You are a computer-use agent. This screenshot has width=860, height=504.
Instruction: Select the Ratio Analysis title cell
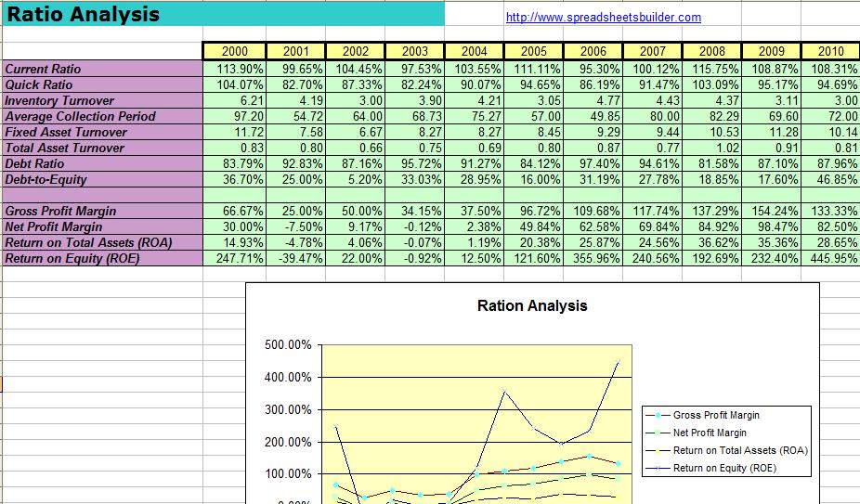[224, 14]
